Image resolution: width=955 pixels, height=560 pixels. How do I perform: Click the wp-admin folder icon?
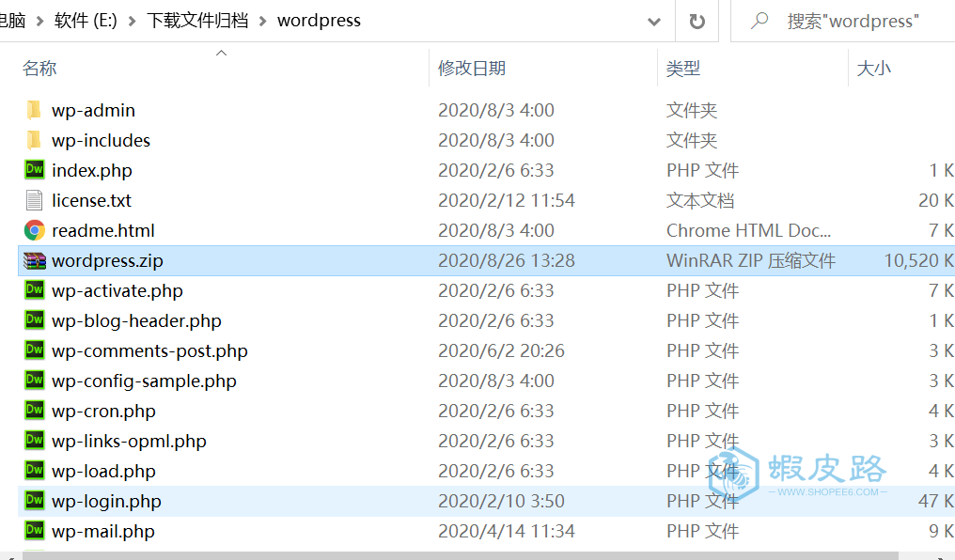(x=34, y=110)
